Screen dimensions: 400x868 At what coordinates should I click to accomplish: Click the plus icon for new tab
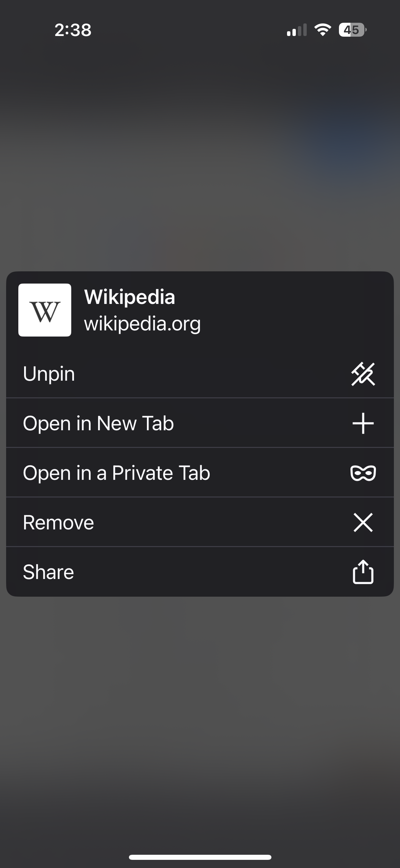coord(363,423)
